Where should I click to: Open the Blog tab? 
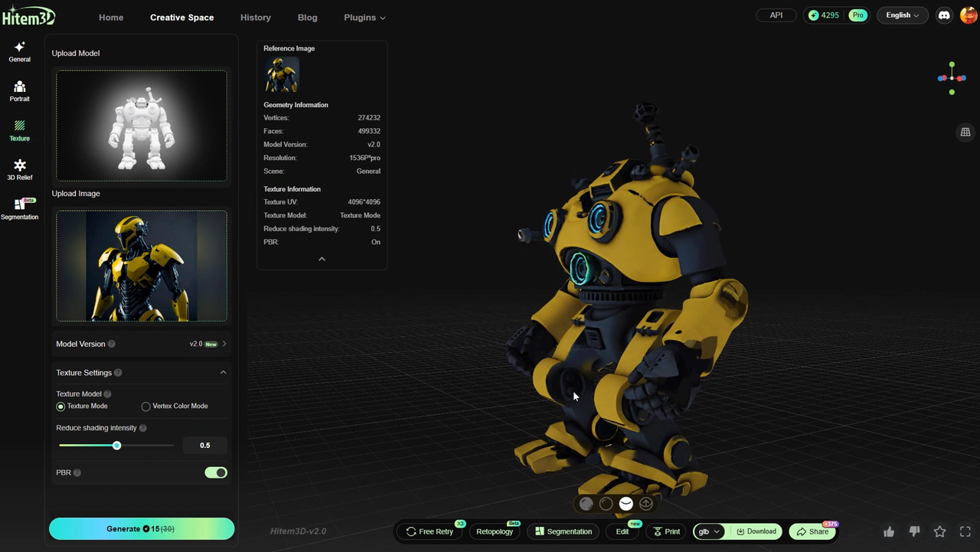[x=308, y=18]
